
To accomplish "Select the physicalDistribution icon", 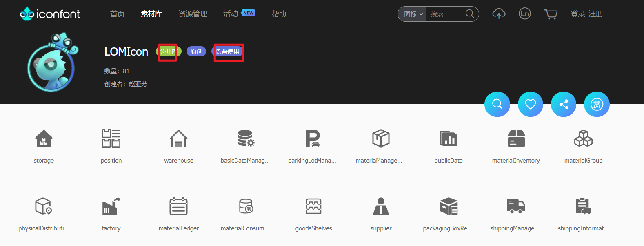I will coord(44,206).
